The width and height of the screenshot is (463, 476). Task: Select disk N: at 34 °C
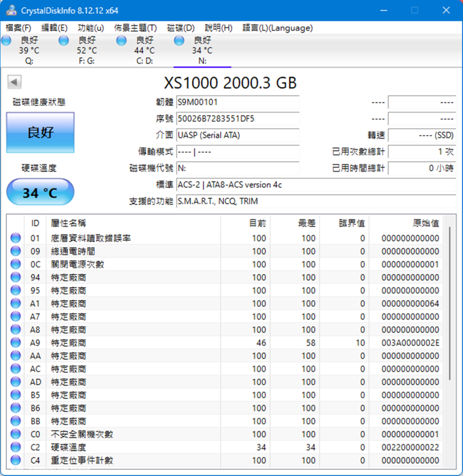pyautogui.click(x=202, y=50)
